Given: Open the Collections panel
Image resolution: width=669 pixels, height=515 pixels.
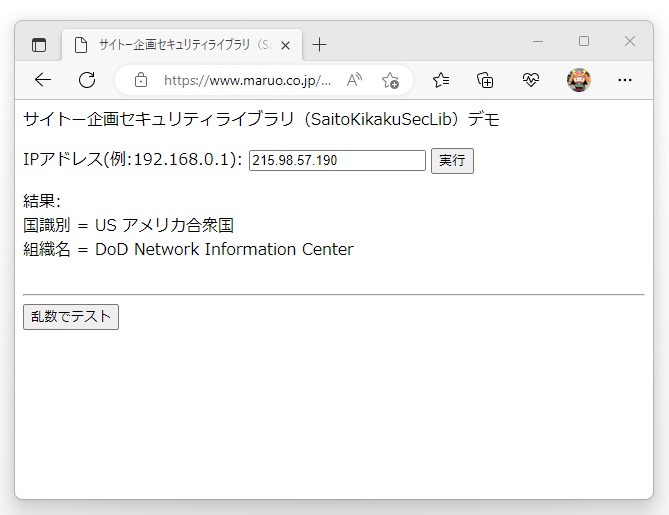Looking at the screenshot, I should click(x=485, y=80).
